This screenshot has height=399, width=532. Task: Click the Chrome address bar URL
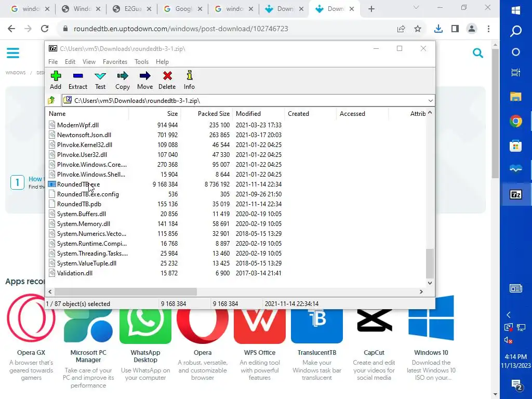tap(181, 29)
